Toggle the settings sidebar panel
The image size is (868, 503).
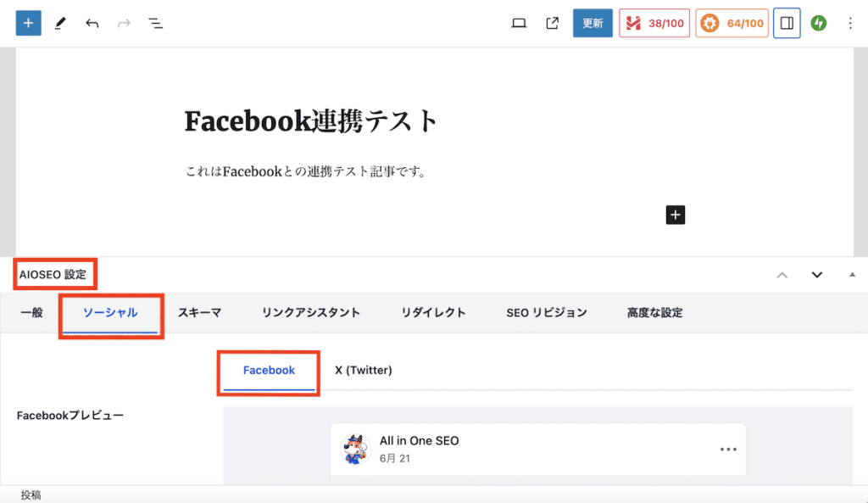[786, 23]
